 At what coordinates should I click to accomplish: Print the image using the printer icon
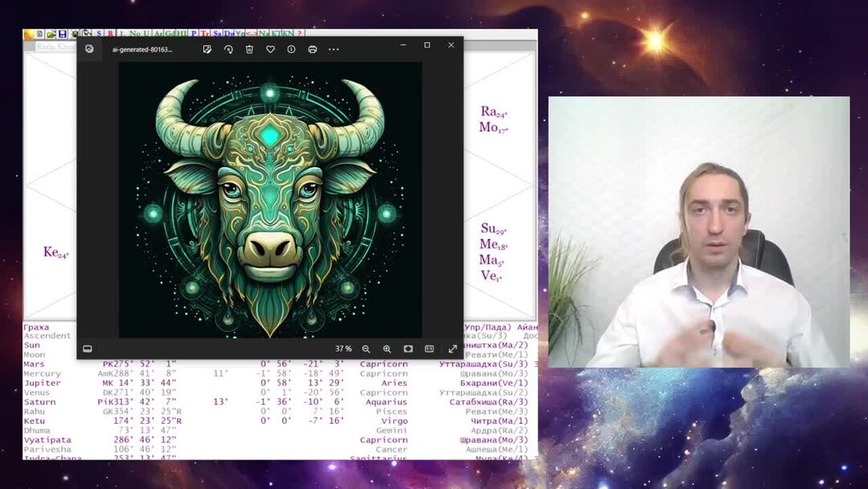click(312, 49)
